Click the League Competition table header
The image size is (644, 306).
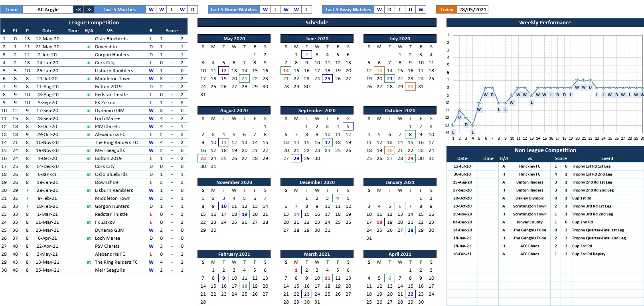pyautogui.click(x=94, y=23)
